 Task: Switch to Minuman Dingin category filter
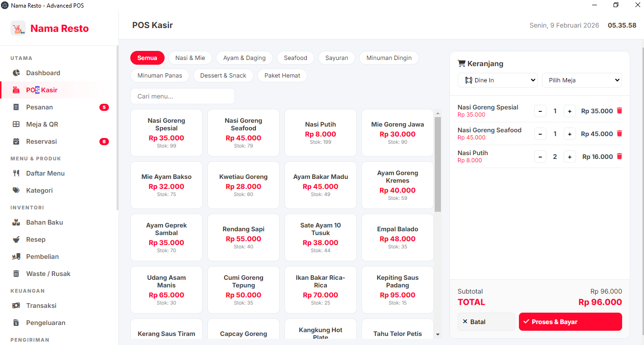point(389,58)
